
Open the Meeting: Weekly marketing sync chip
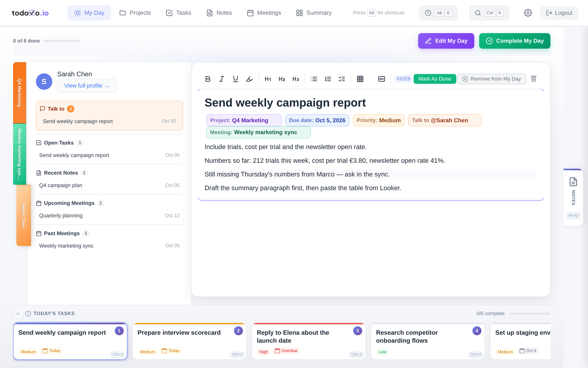pos(258,132)
